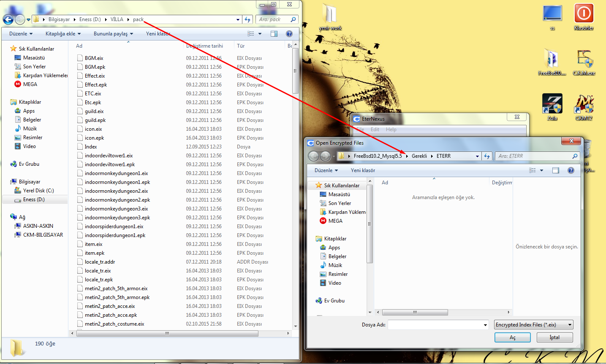Click Open dialog horizontal scrollbar thumb
606x364 pixels.
point(415,313)
